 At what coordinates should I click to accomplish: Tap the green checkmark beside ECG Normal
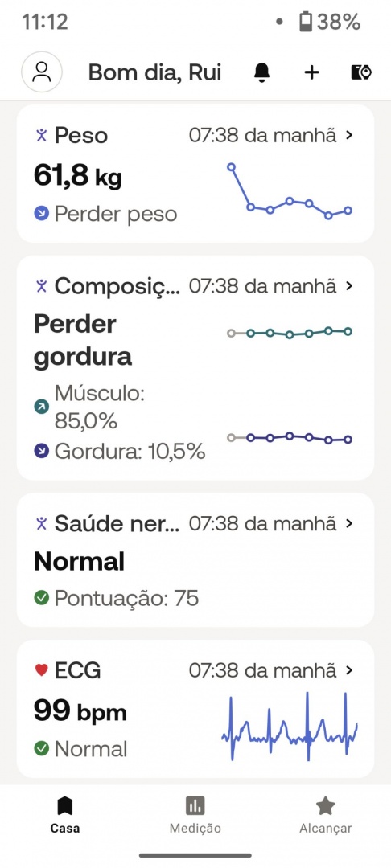point(42,749)
